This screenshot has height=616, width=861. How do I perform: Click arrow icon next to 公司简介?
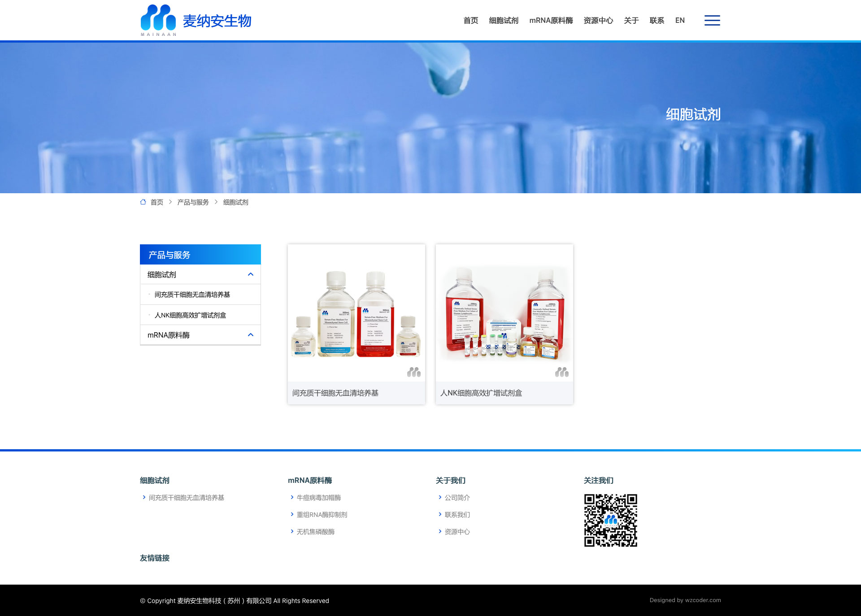point(440,497)
